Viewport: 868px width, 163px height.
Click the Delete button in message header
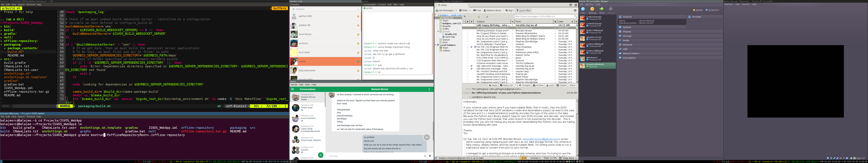pos(561,85)
